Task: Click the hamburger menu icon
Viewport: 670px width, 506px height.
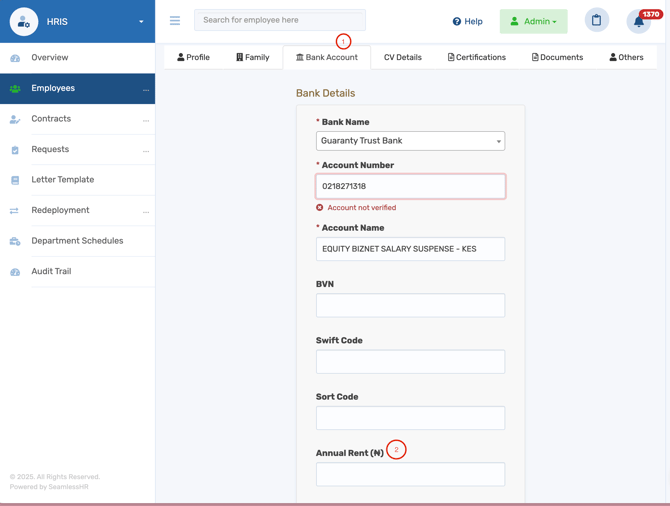Action: click(175, 21)
